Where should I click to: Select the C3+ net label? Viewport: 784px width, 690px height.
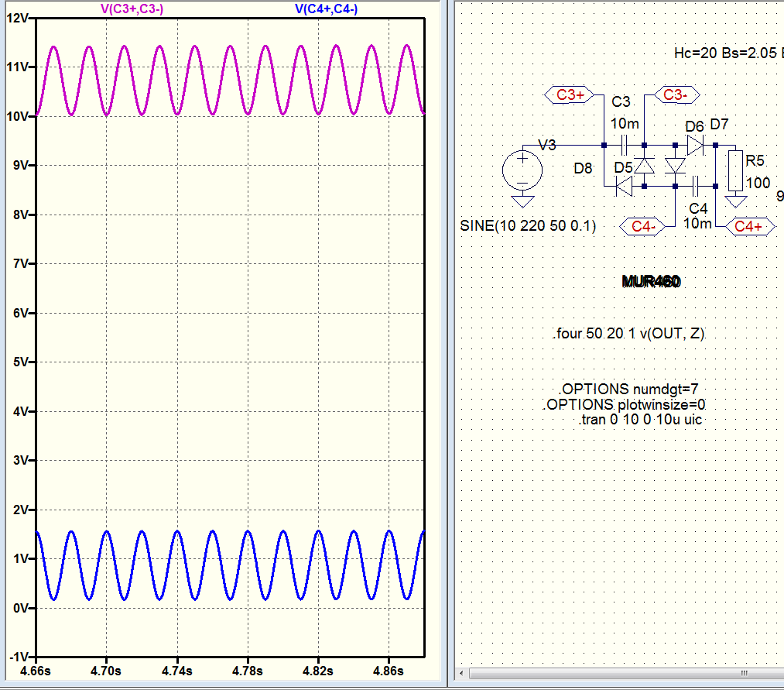(x=570, y=94)
